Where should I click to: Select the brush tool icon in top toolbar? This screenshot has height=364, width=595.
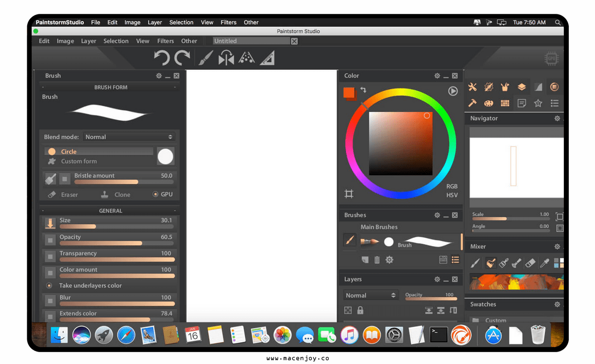tap(205, 58)
